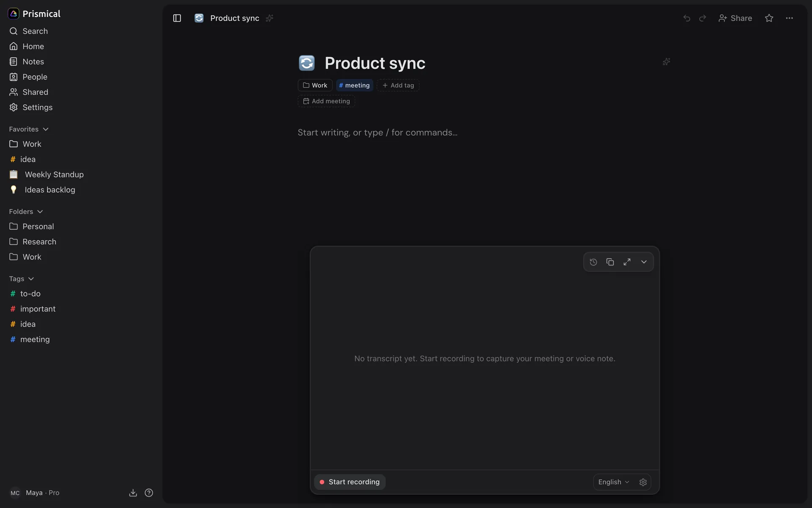Copy transcript with the copy icon
Screen dimensions: 812x508
point(610,262)
